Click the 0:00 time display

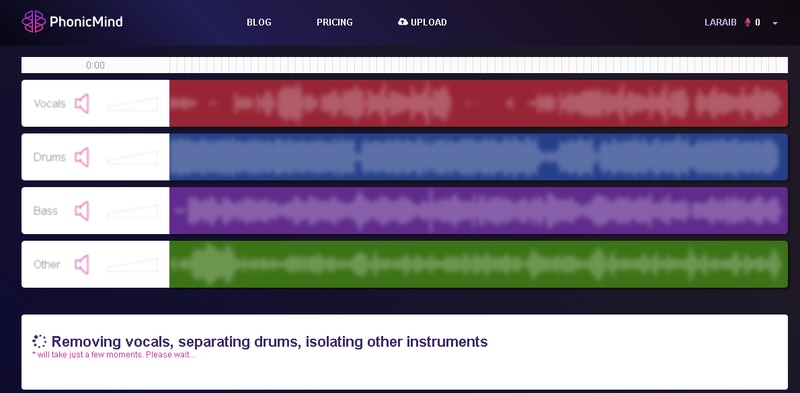[95, 65]
